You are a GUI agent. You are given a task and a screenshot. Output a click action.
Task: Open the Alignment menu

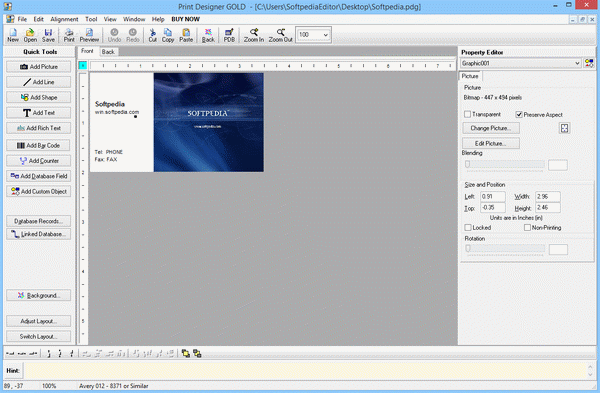pos(64,19)
